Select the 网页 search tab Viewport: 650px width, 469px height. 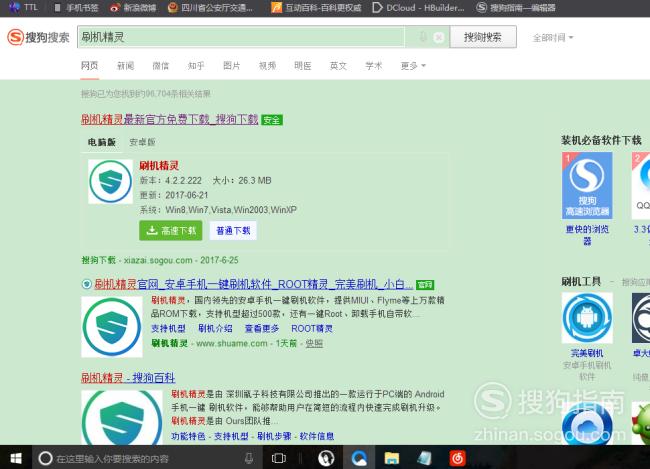tap(90, 66)
